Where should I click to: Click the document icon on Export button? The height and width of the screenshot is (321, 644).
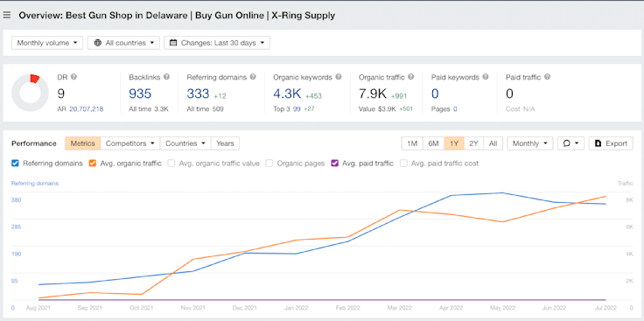click(598, 143)
